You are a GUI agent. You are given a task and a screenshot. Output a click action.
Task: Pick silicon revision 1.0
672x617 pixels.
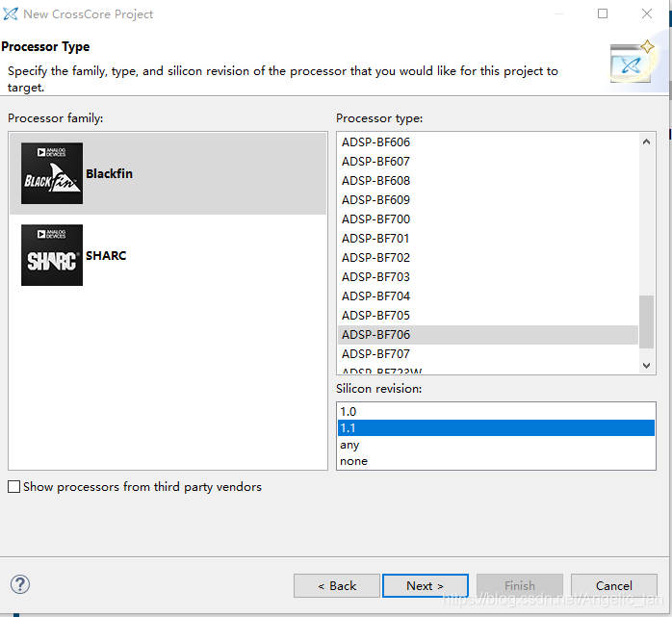coord(496,412)
